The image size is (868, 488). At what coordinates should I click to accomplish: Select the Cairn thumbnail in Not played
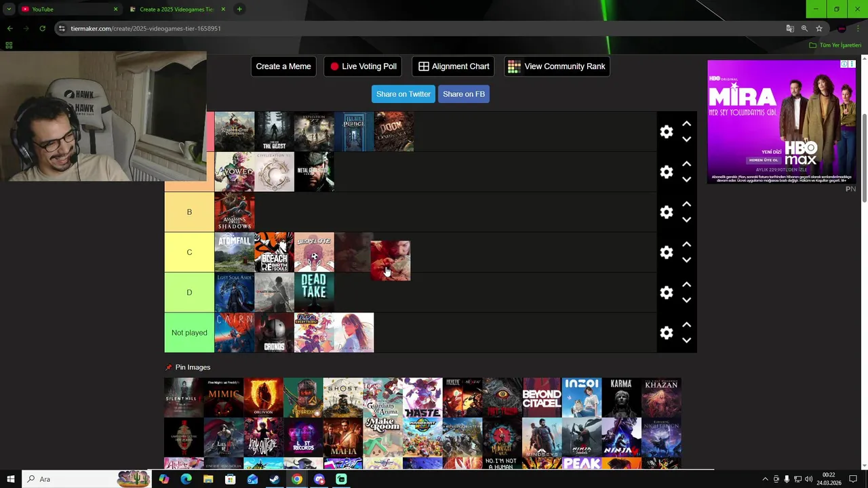coord(234,333)
